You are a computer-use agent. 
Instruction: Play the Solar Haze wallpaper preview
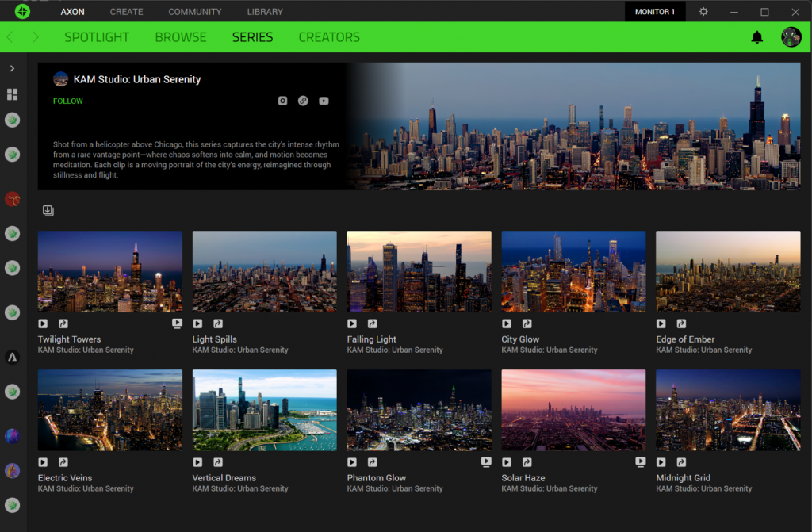507,462
